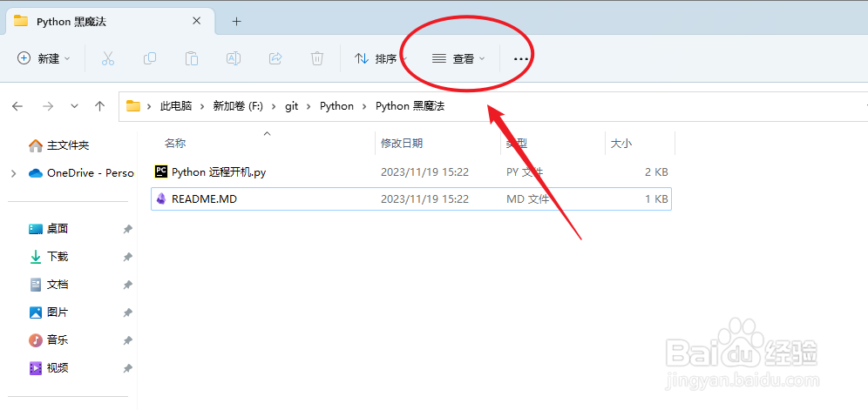This screenshot has height=410, width=868.
Task: Sort by 名称 column header
Action: pos(175,144)
